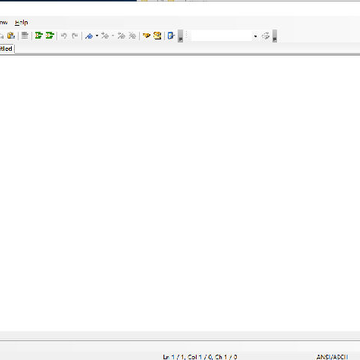Click the gray text-lines document icon

tap(25, 36)
